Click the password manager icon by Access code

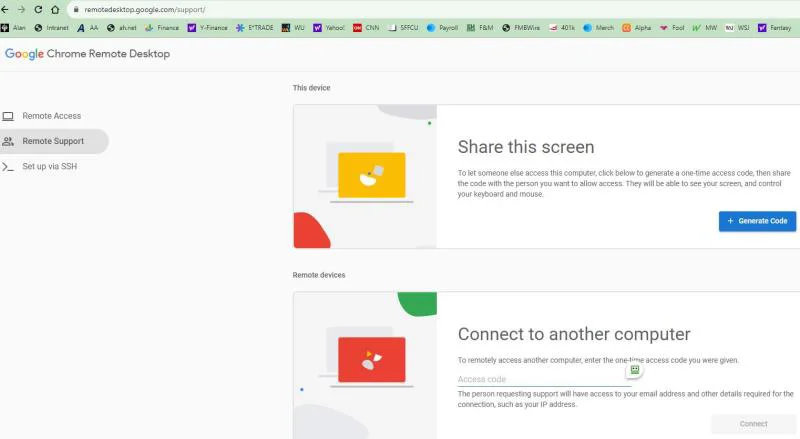click(x=635, y=370)
